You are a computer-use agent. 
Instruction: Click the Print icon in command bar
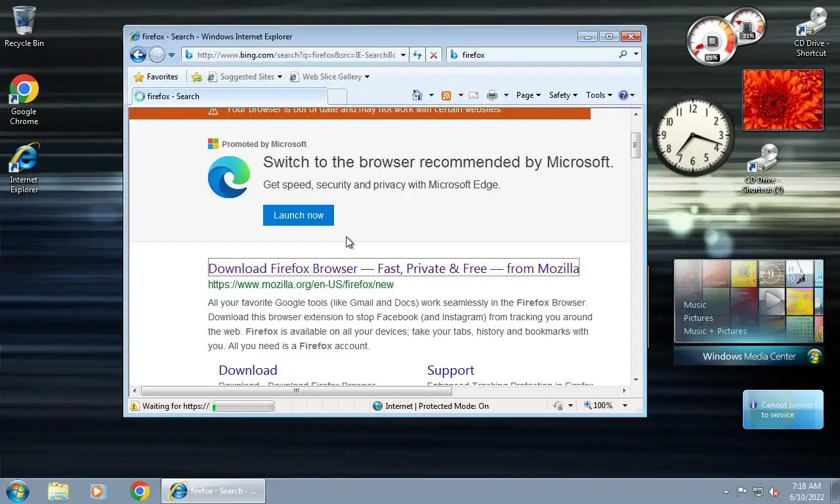pos(492,95)
